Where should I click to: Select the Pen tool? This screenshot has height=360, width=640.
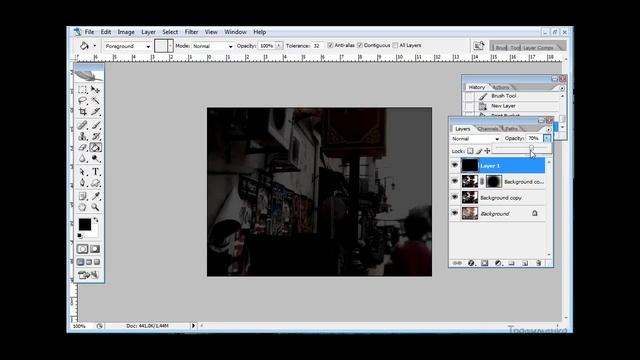pos(82,183)
